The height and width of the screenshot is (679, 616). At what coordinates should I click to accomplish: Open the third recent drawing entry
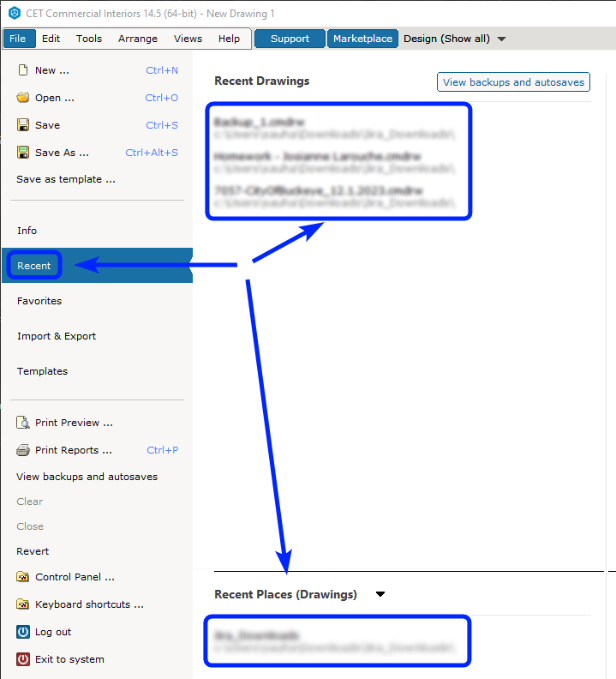tap(334, 196)
